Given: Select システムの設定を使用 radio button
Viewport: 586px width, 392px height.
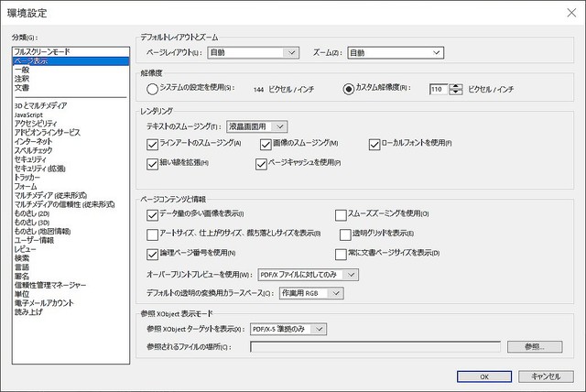Looking at the screenshot, I should point(152,89).
